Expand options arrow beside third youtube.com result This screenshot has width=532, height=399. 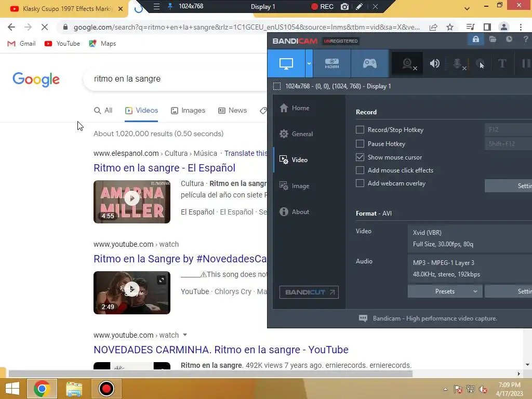point(185,335)
